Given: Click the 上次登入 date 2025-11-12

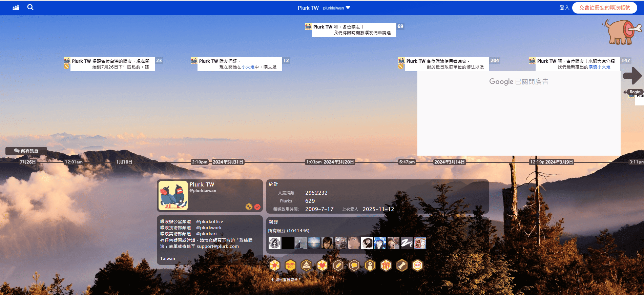Looking at the screenshot, I should tap(378, 209).
